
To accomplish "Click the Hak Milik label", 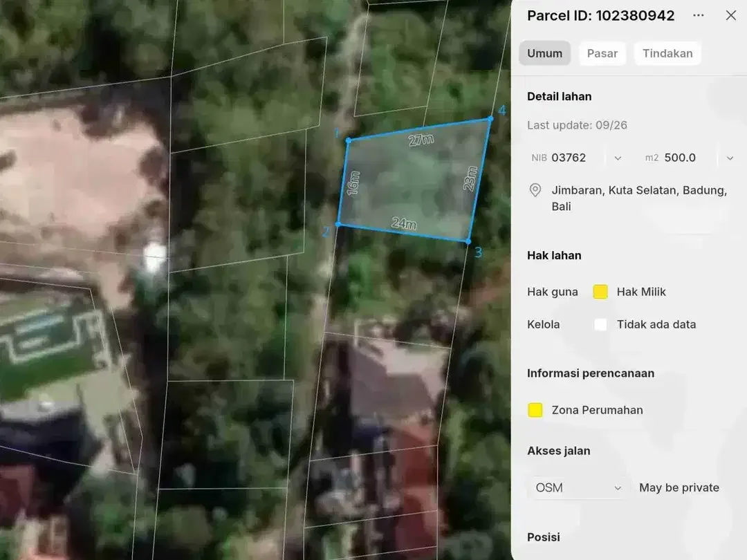I will pos(641,292).
